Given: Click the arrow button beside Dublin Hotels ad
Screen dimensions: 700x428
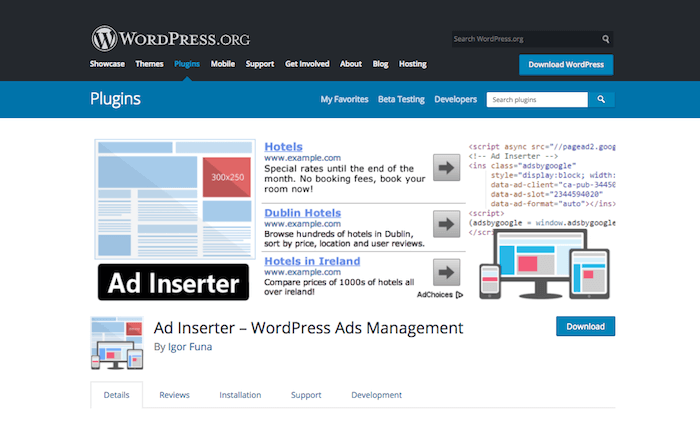Looking at the screenshot, I should coord(446,224).
